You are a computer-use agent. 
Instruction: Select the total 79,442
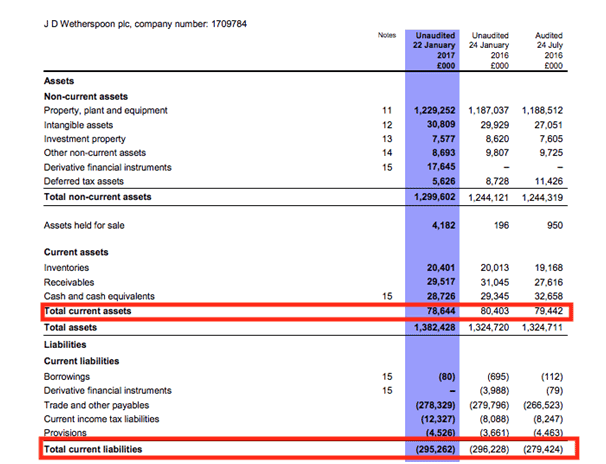click(x=549, y=311)
